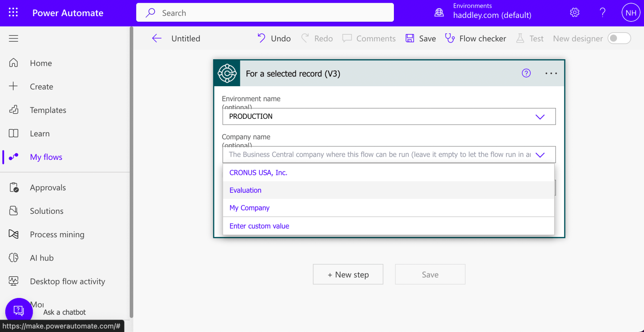This screenshot has width=644, height=332.
Task: Collapse the Company name dropdown chevron
Action: (540, 155)
